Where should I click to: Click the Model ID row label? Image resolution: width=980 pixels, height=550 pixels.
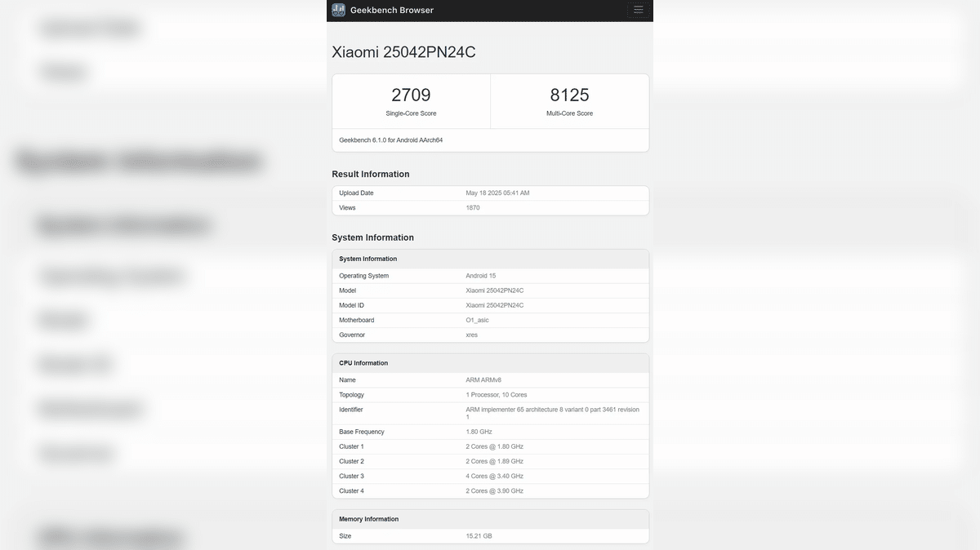352,305
